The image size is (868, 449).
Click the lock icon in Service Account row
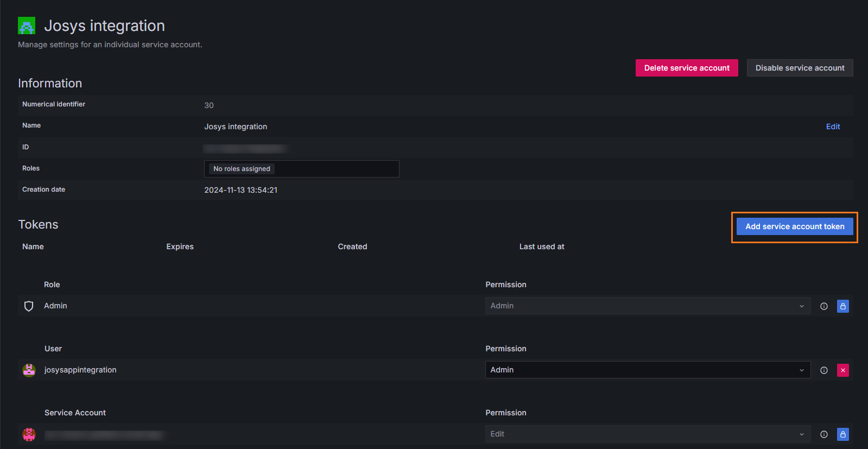pos(843,434)
